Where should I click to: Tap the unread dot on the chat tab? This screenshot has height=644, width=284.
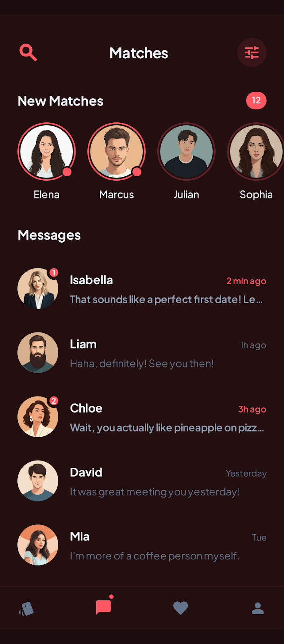pos(112,598)
